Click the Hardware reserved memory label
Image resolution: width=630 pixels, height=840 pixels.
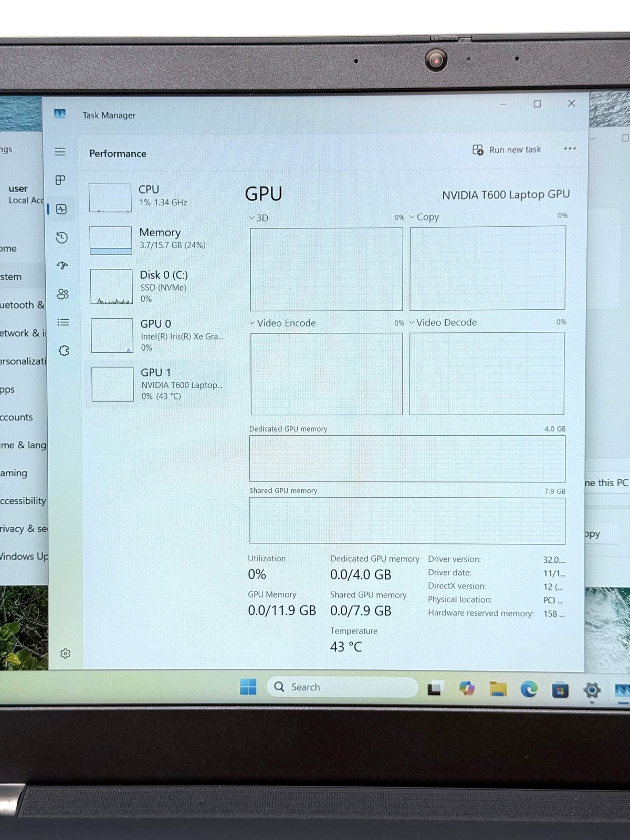pos(480,613)
